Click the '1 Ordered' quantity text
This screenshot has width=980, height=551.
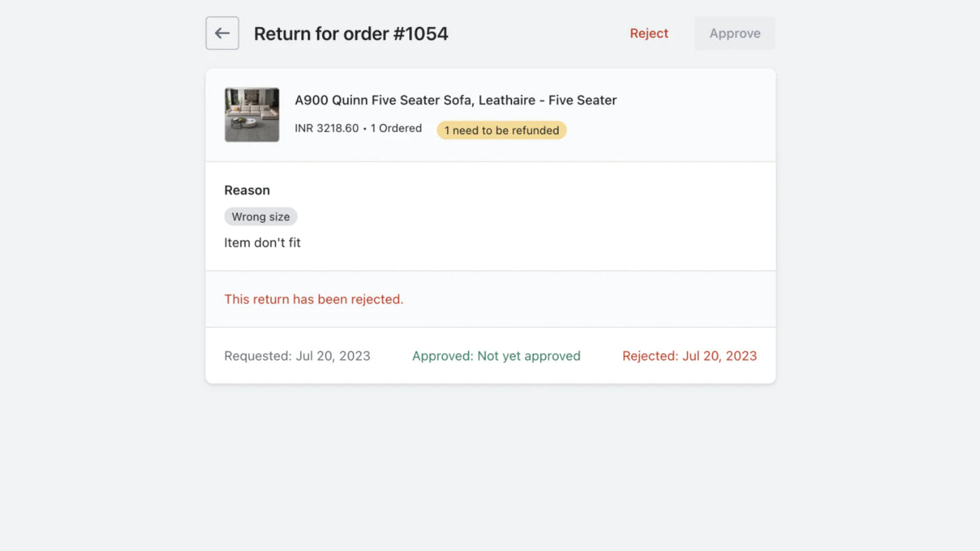pos(396,128)
